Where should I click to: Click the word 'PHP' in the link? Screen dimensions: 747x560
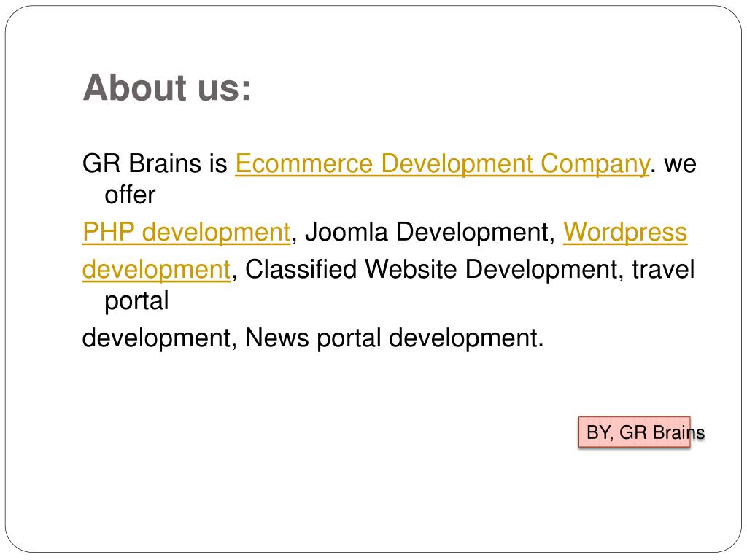109,232
